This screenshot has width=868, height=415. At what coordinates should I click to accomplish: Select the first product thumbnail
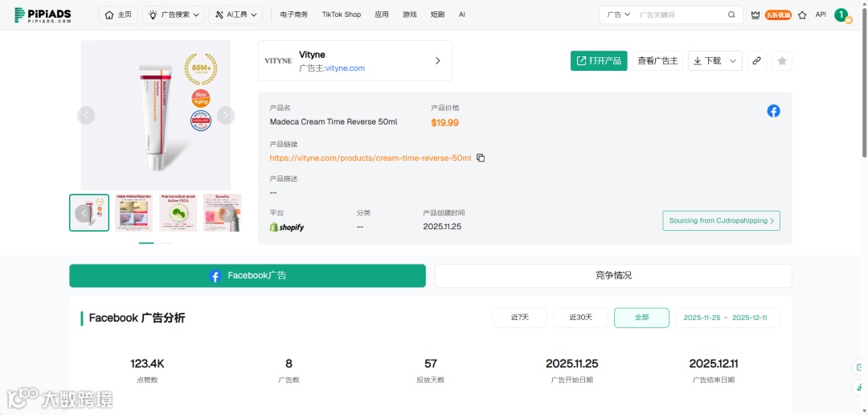pos(89,213)
